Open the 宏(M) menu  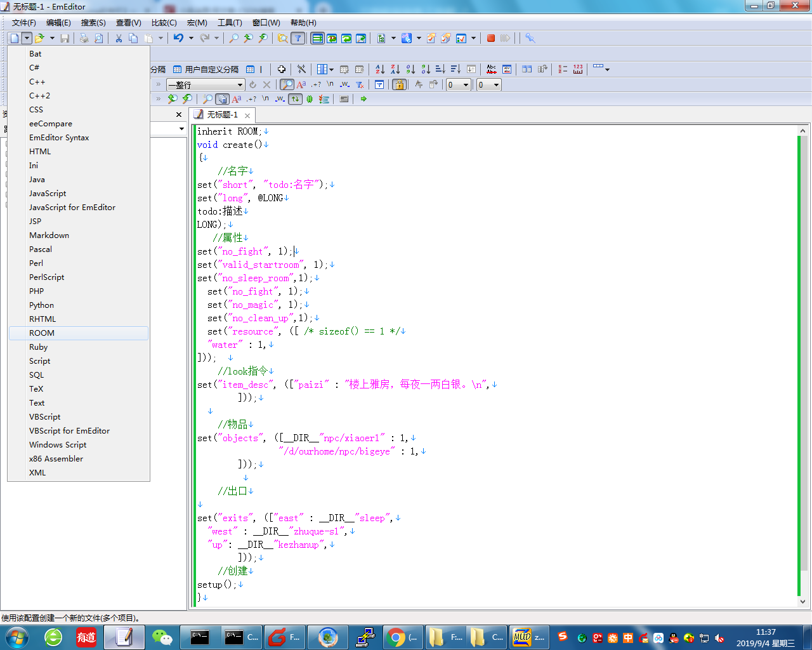point(197,22)
